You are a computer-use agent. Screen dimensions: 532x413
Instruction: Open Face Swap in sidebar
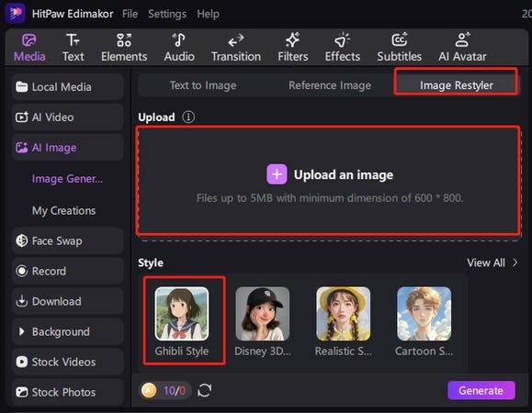coord(67,240)
